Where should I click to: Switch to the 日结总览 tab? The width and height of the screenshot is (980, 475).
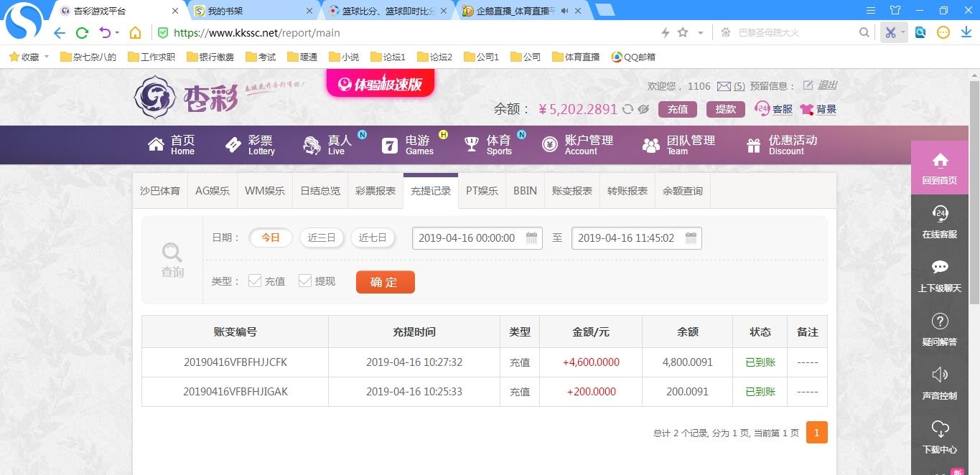(320, 191)
